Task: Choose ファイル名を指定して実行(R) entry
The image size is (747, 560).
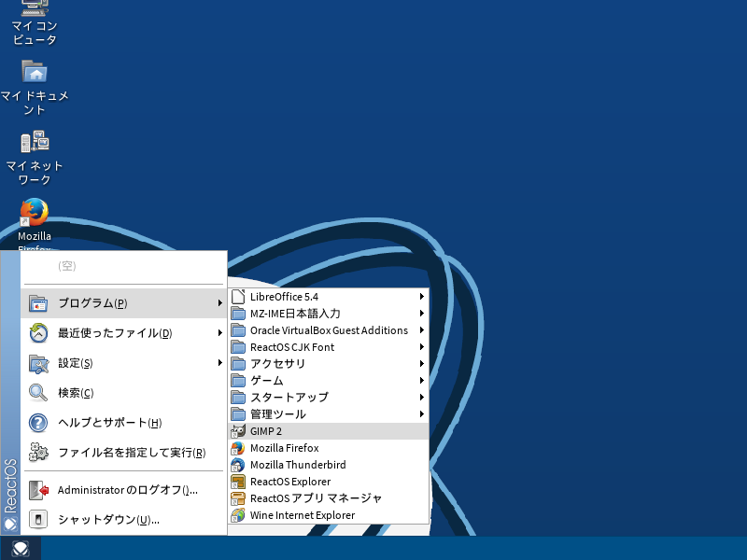Action: click(123, 453)
